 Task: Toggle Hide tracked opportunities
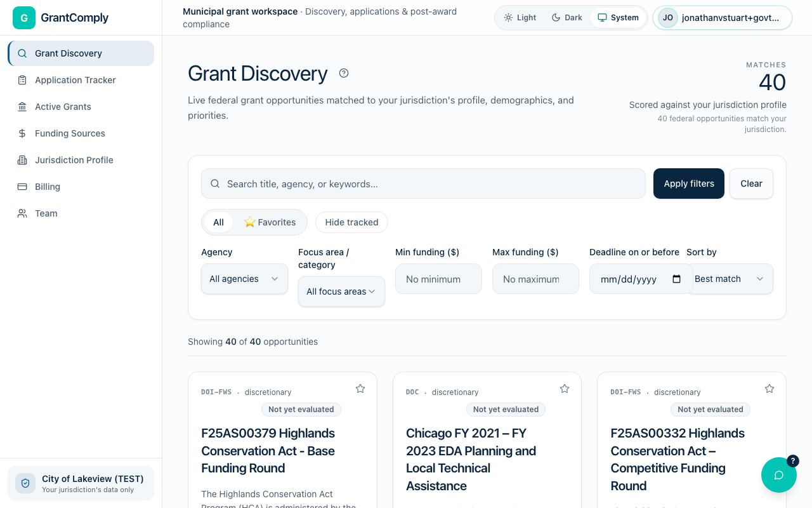[351, 222]
